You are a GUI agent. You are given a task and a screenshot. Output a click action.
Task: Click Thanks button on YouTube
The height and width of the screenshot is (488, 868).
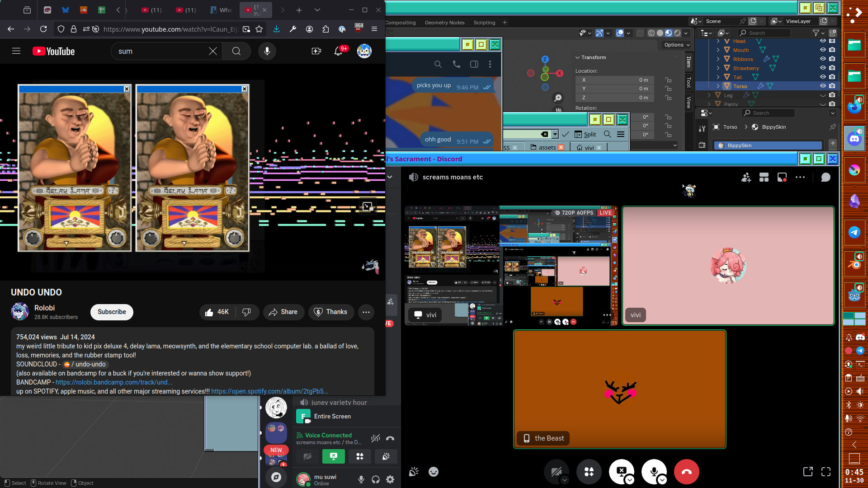331,312
